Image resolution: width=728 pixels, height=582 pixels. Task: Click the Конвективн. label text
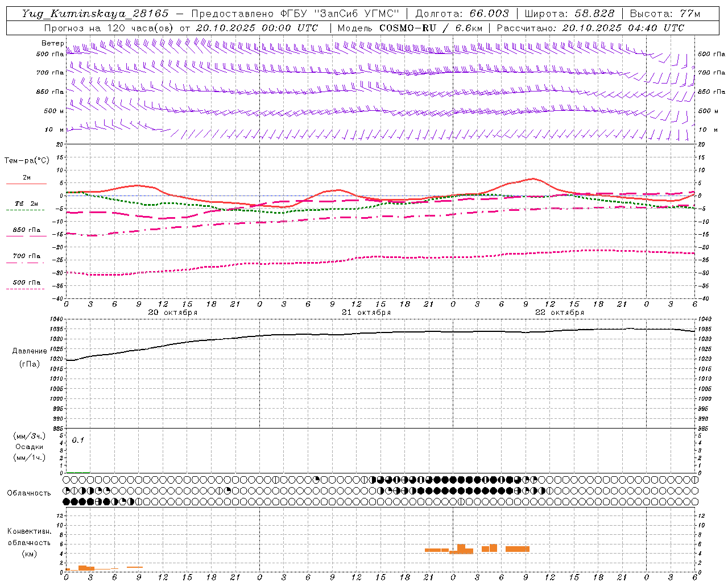pos(29,531)
